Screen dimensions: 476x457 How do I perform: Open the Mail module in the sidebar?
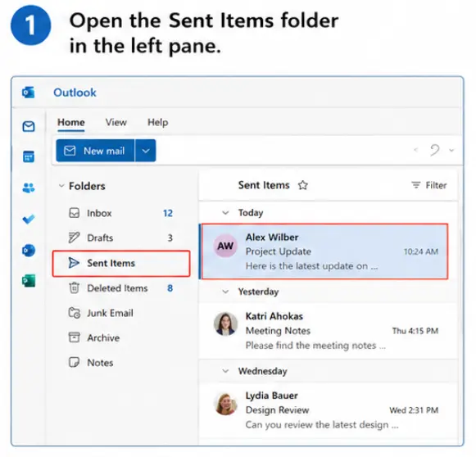[x=29, y=126]
